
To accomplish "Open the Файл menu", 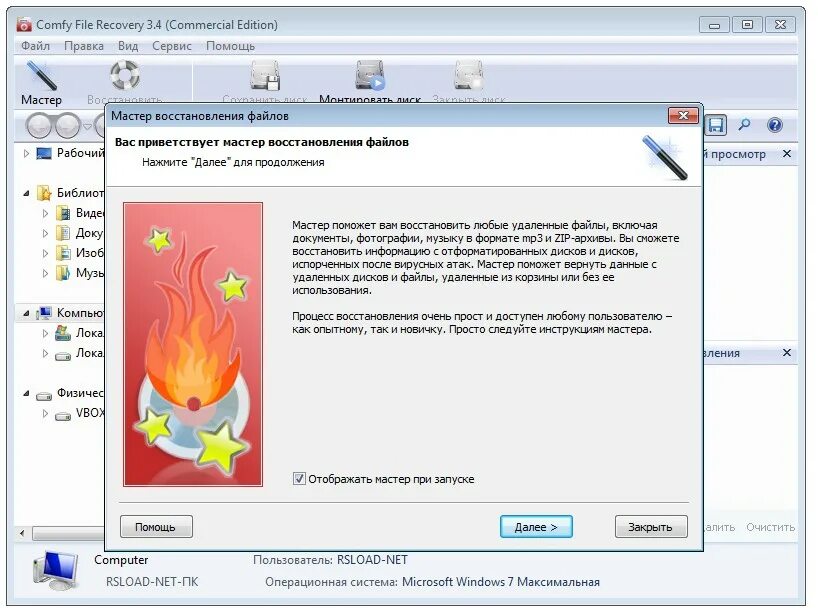I will (35, 46).
